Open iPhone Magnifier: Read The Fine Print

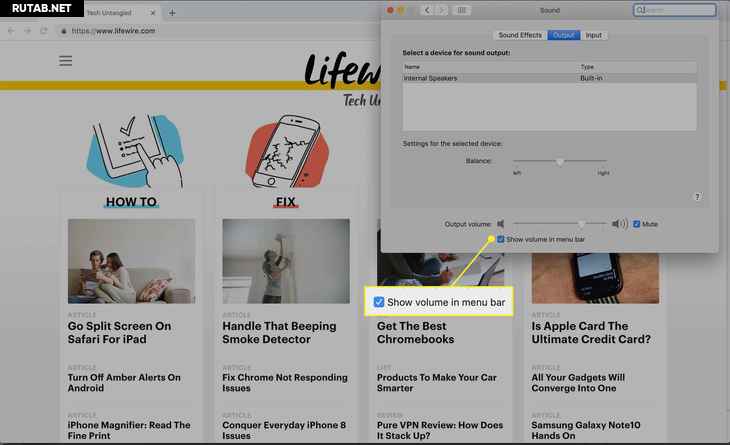129,430
